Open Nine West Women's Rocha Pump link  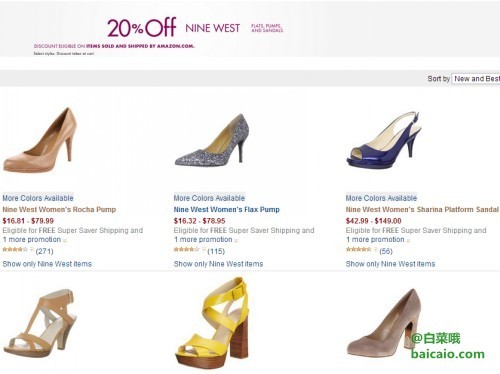point(59,210)
